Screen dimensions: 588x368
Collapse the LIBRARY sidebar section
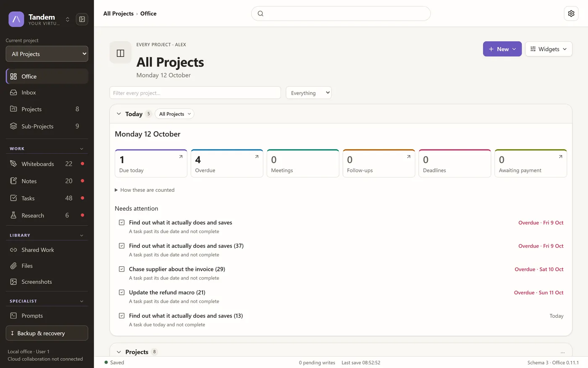81,236
